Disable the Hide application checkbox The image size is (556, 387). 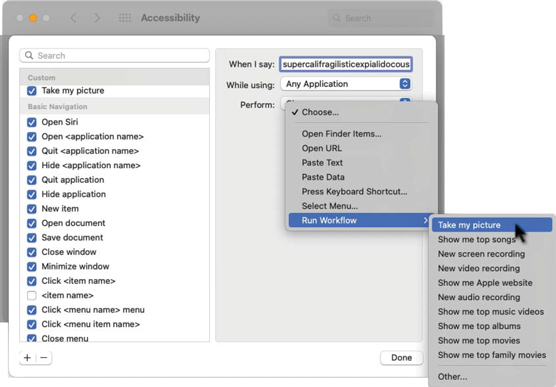[x=32, y=194]
